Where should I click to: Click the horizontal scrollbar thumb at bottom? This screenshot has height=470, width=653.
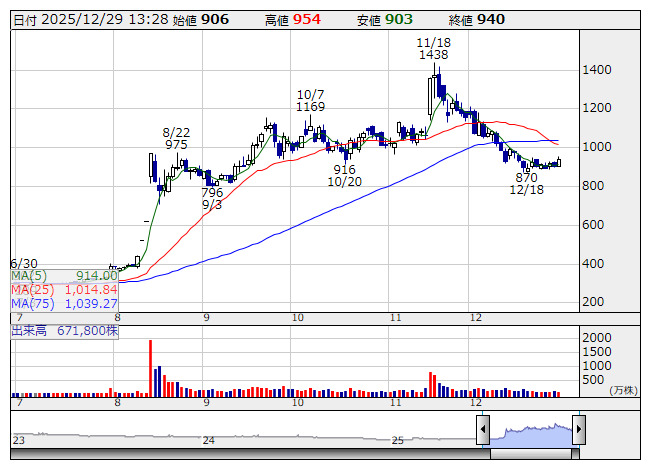[x=531, y=454]
